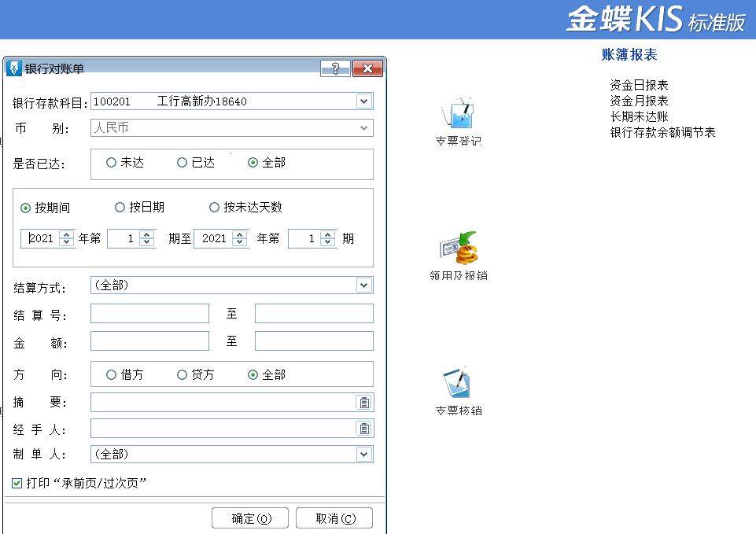Open the 支票核销 check write-off icon
Screen dimensions: 756x534
coord(458,384)
